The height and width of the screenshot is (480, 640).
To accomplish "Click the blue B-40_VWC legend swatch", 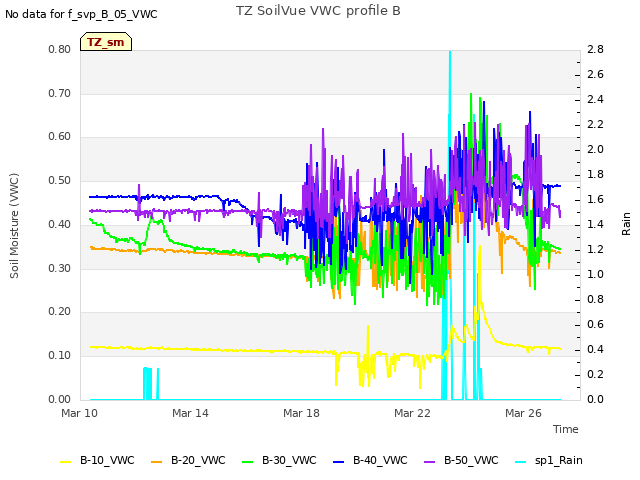I will coord(339,461).
